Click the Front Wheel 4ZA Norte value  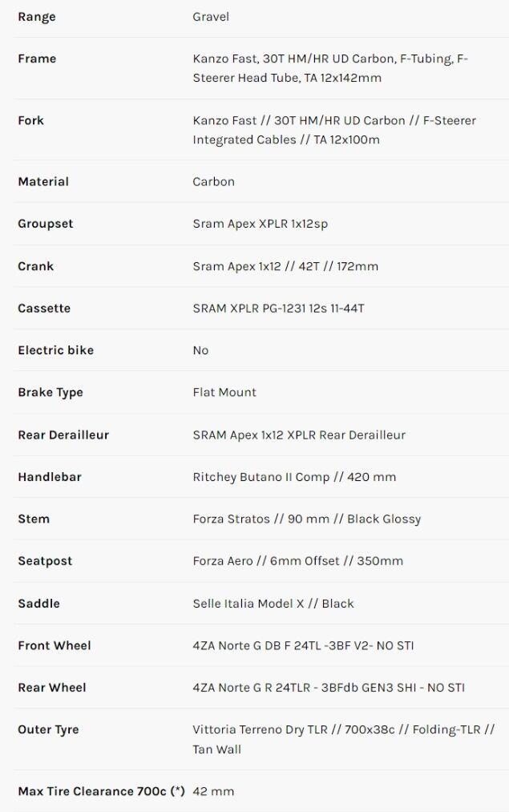tap(303, 645)
